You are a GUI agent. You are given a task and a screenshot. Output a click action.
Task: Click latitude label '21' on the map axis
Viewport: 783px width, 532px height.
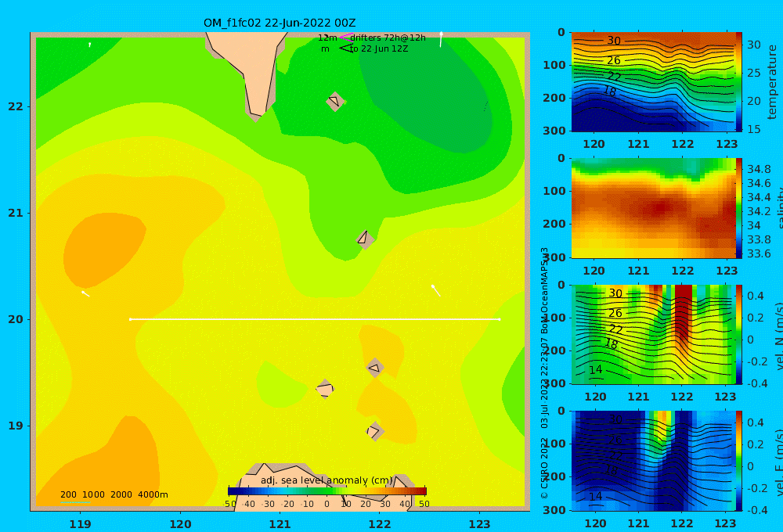point(16,213)
